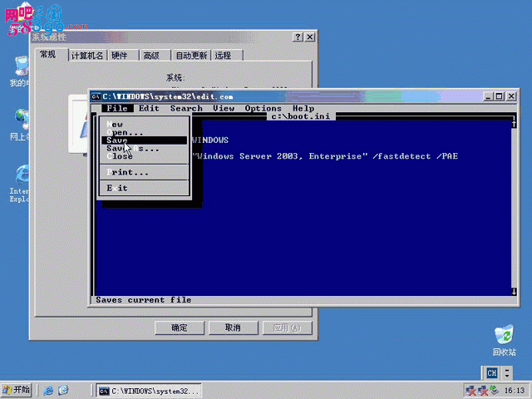Click the editor scrollbar down arrow
532x399 pixels.
click(514, 292)
